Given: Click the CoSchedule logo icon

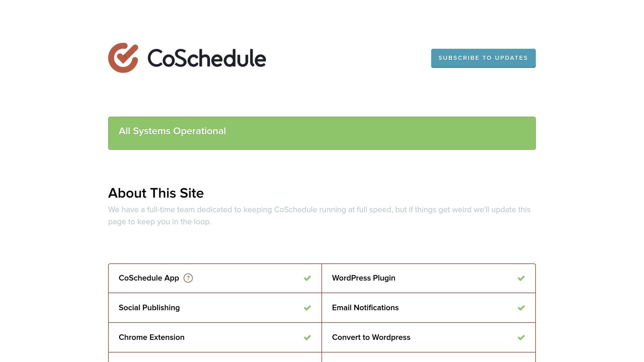Looking at the screenshot, I should (125, 58).
